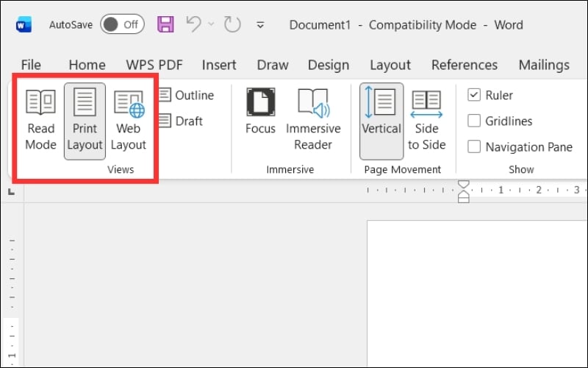This screenshot has height=368, width=588.
Task: Expand the Undo history dropdown arrow
Action: pos(212,24)
